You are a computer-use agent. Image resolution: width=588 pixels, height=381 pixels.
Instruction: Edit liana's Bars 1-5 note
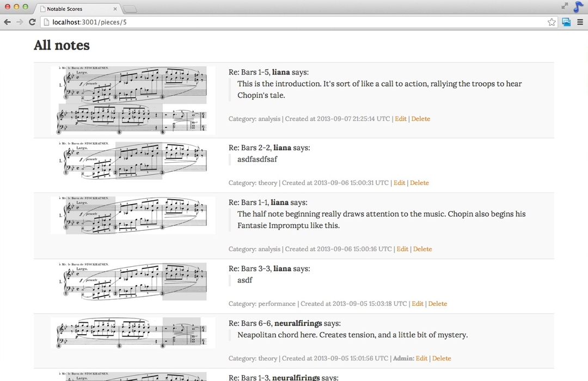[400, 119]
